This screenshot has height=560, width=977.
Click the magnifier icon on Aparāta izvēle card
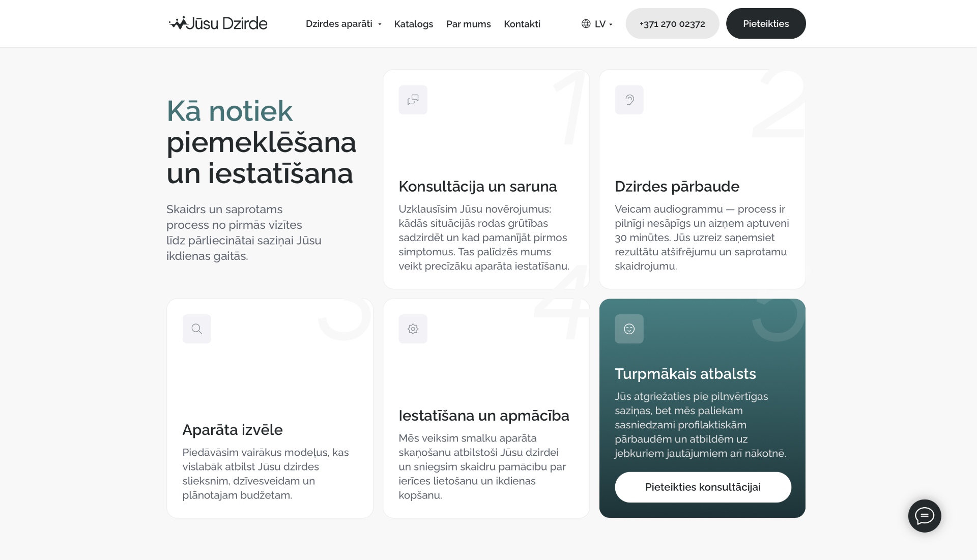pos(196,329)
